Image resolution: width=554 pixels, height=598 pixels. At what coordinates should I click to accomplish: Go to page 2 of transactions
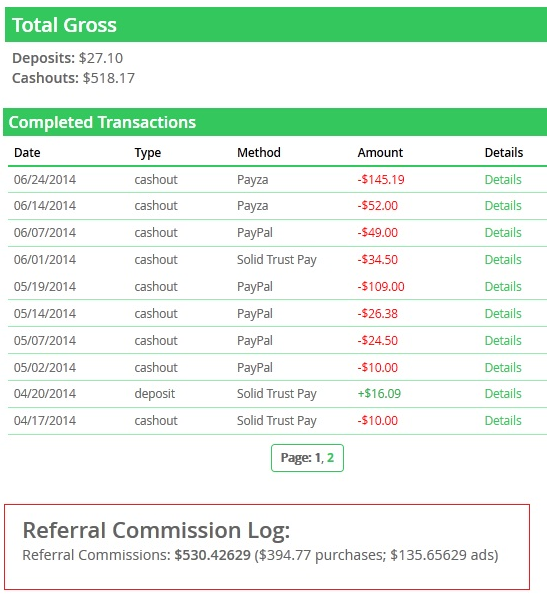point(330,457)
